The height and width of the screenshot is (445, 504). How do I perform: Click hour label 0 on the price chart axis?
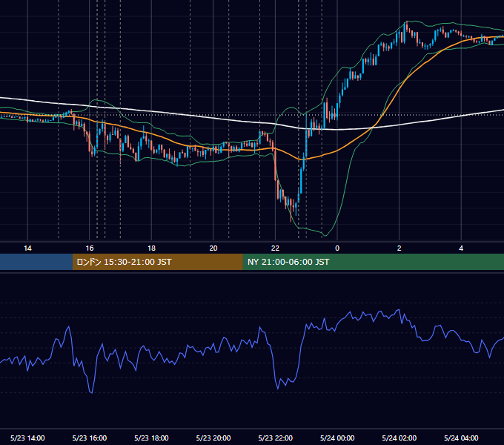(x=337, y=248)
